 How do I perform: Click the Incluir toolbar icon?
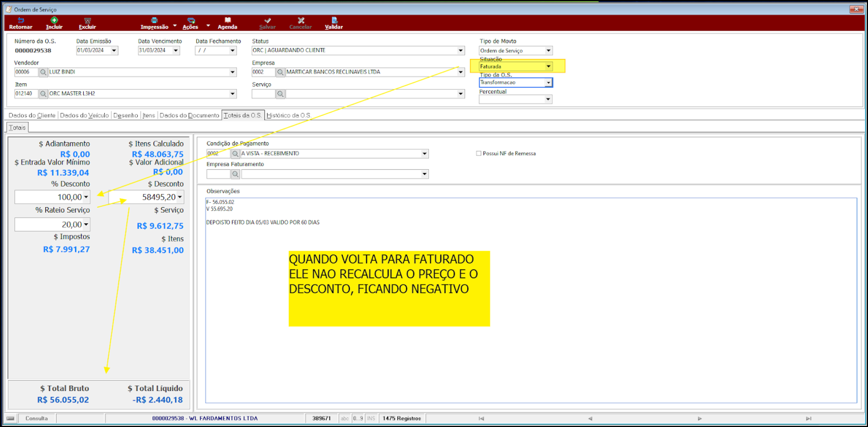tap(54, 20)
